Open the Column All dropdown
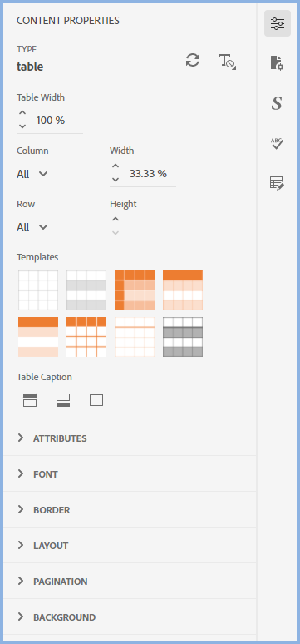This screenshot has width=300, height=644. (x=32, y=174)
